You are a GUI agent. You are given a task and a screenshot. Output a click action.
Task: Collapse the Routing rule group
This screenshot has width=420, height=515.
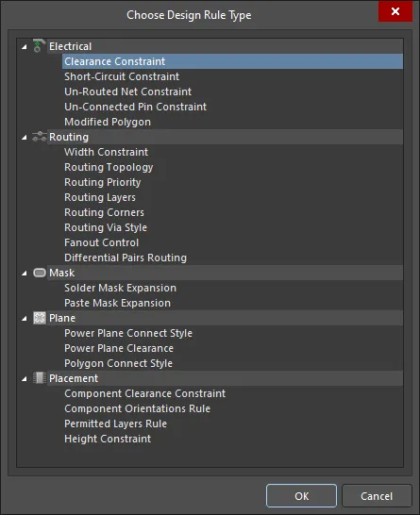24,138
